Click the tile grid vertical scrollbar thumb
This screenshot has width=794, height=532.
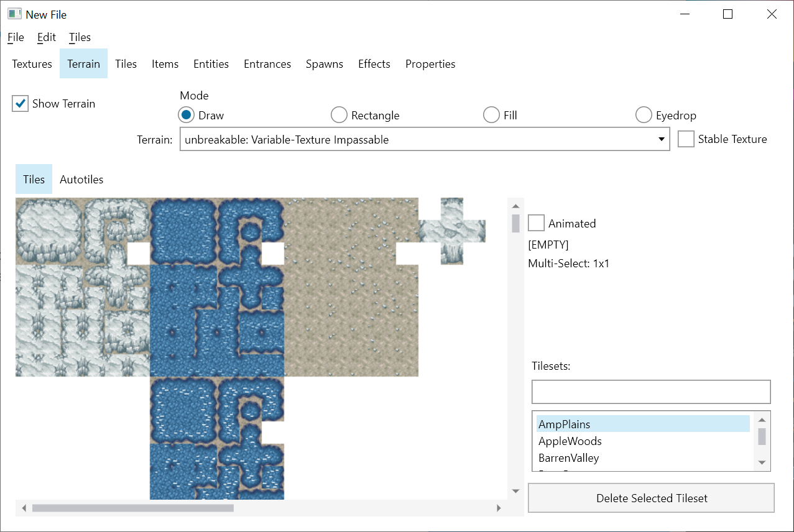pos(515,223)
